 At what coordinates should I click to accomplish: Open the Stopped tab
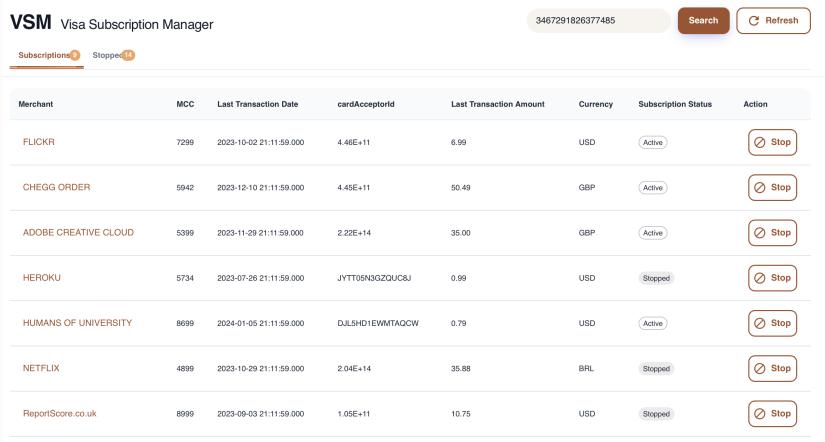coord(112,55)
